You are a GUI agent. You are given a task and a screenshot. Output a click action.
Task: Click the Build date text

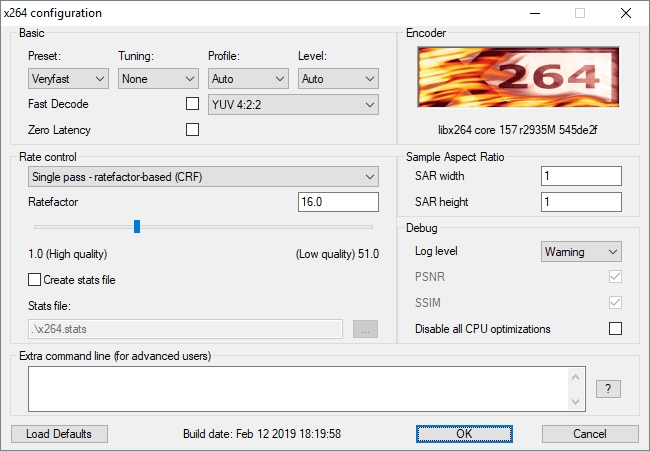coord(262,434)
